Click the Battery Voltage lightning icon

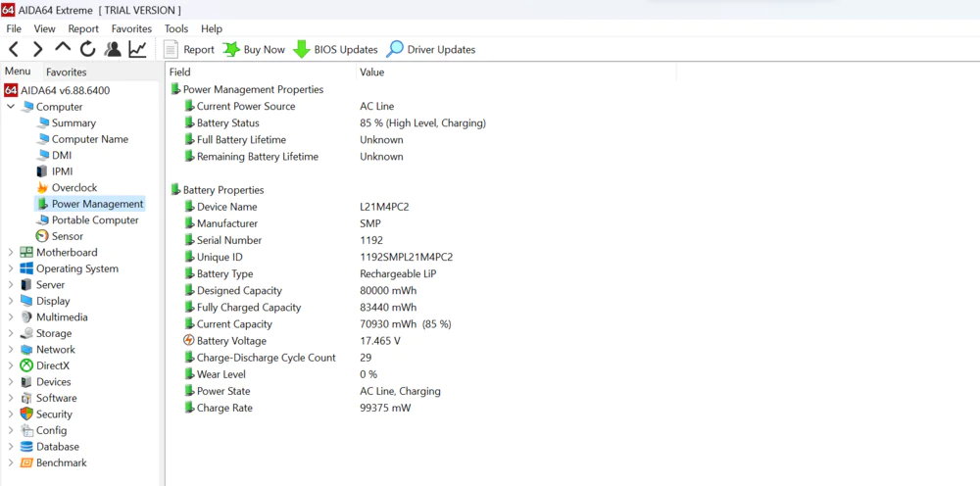click(x=189, y=340)
